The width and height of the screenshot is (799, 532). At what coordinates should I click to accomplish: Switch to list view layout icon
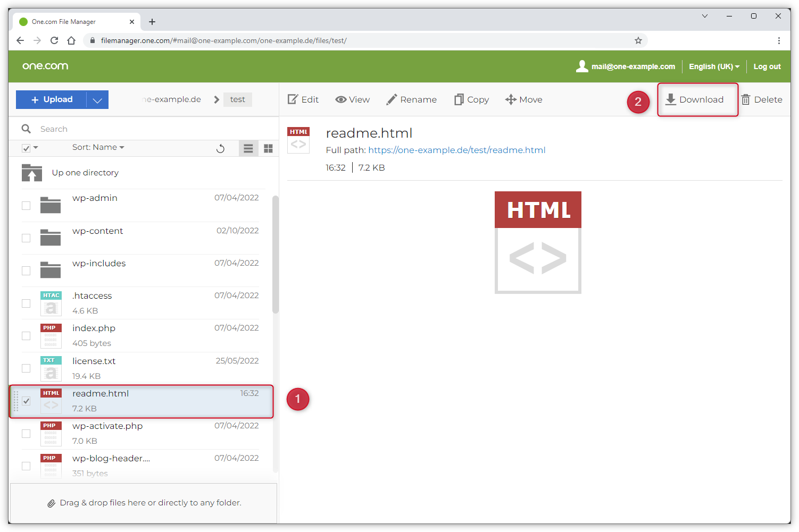248,149
